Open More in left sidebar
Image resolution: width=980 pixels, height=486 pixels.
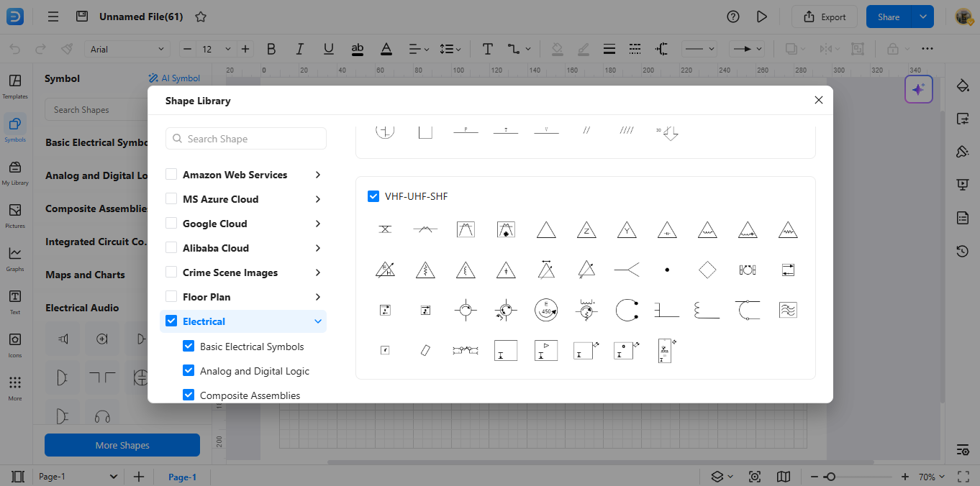[x=15, y=388]
